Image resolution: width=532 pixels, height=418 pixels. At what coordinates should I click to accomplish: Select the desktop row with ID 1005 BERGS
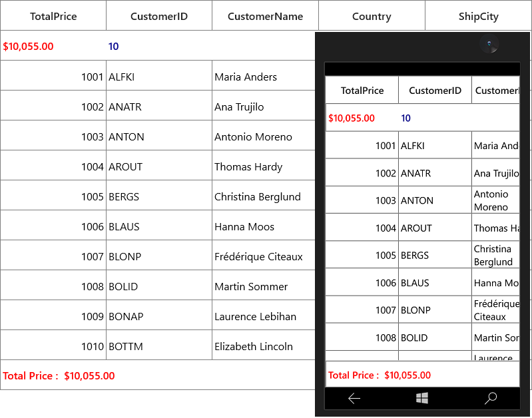point(158,196)
